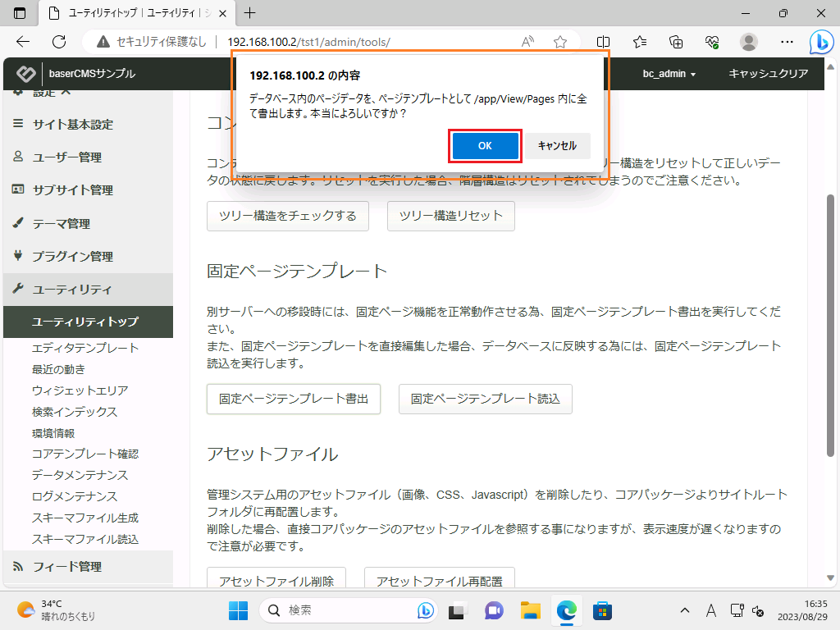The width and height of the screenshot is (840, 630).
Task: Open the split screen icon
Action: coord(604,42)
